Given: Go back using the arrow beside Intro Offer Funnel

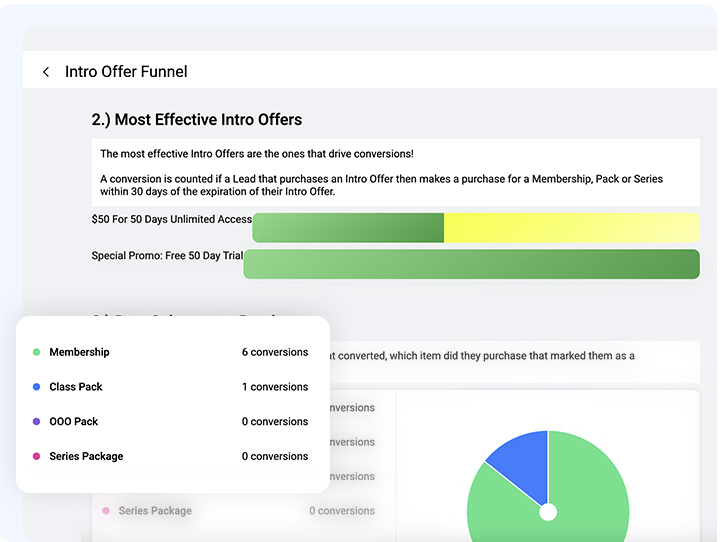Looking at the screenshot, I should (x=46, y=72).
